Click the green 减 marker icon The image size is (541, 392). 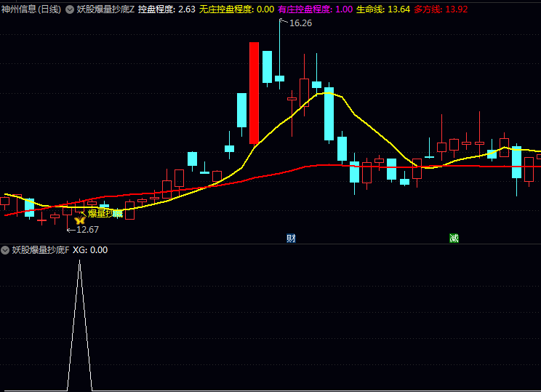click(x=454, y=238)
